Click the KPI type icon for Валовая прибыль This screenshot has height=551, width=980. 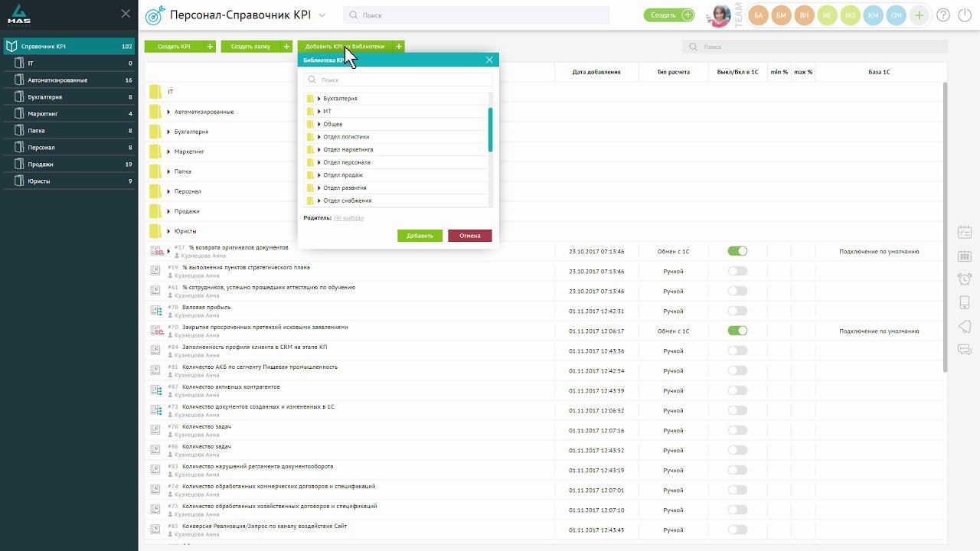pos(156,311)
